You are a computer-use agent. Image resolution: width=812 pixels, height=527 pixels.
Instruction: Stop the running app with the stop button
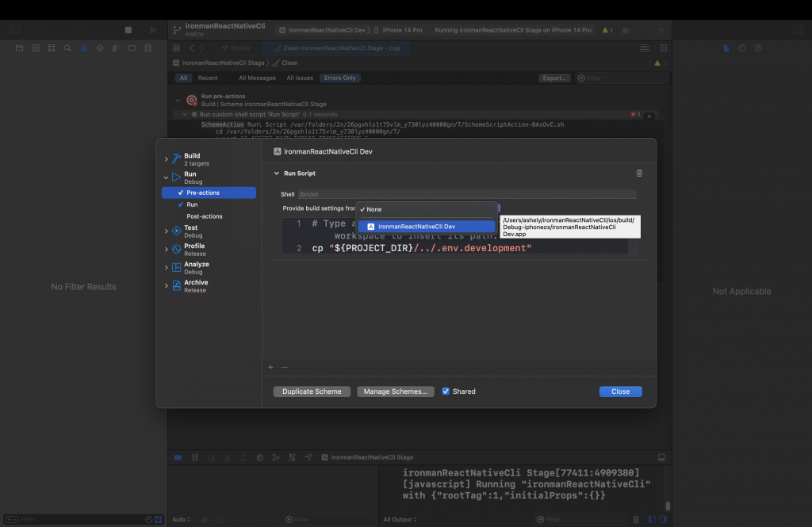click(128, 30)
